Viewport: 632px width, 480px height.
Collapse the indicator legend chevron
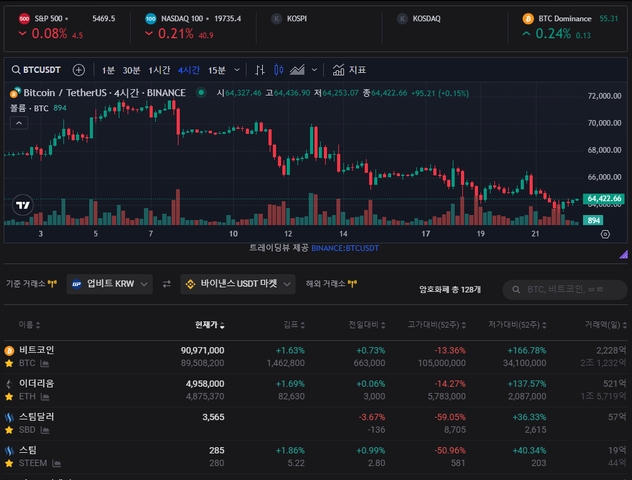[x=19, y=123]
